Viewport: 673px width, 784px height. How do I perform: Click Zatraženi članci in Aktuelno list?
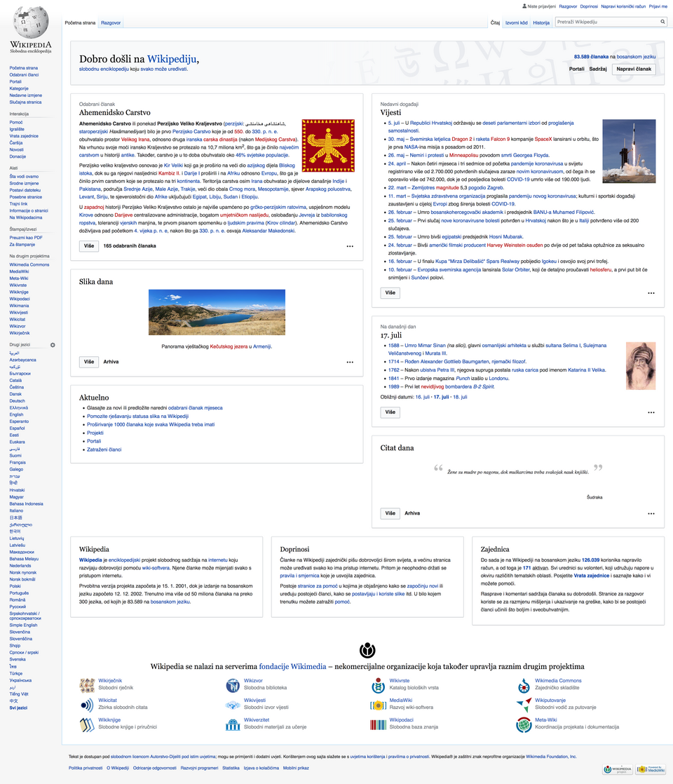click(104, 450)
